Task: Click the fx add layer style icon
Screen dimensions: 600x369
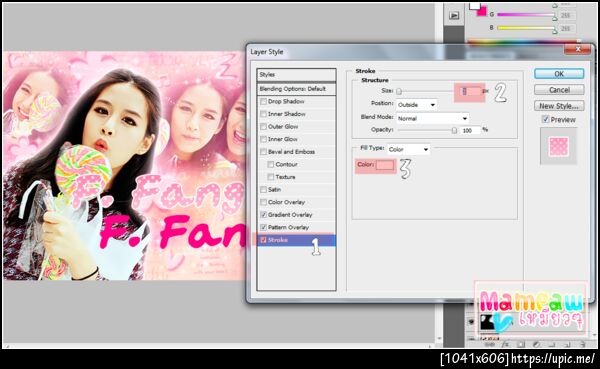Action: (505, 345)
